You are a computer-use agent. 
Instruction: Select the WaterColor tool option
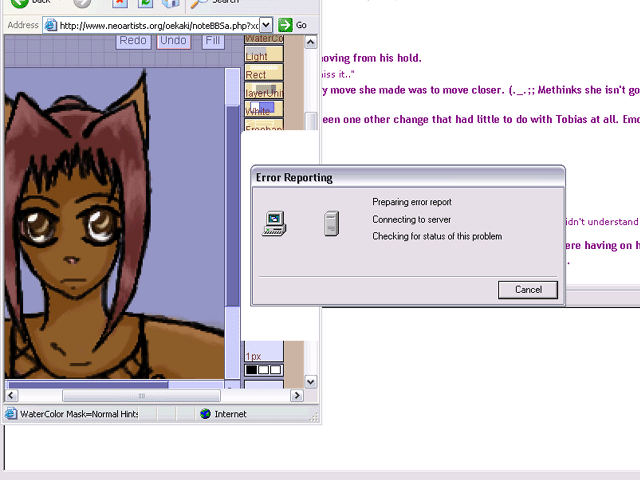[264, 39]
